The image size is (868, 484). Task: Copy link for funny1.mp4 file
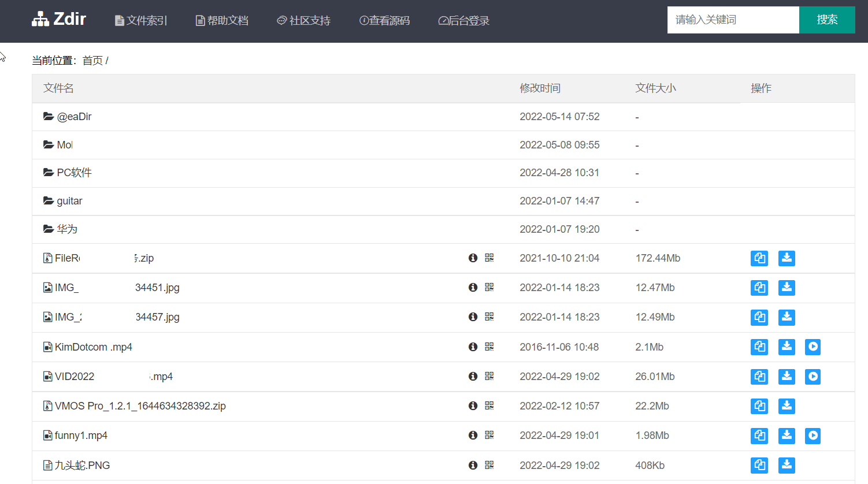click(759, 435)
